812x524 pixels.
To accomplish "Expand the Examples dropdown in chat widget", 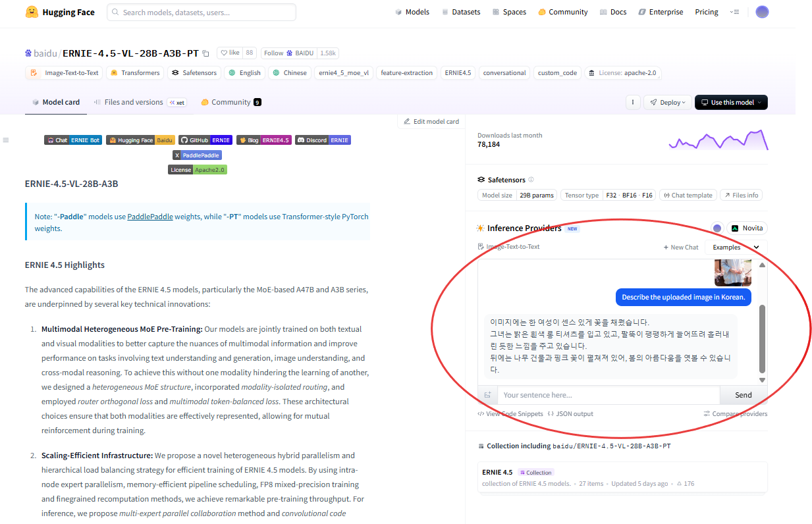I will pyautogui.click(x=736, y=248).
